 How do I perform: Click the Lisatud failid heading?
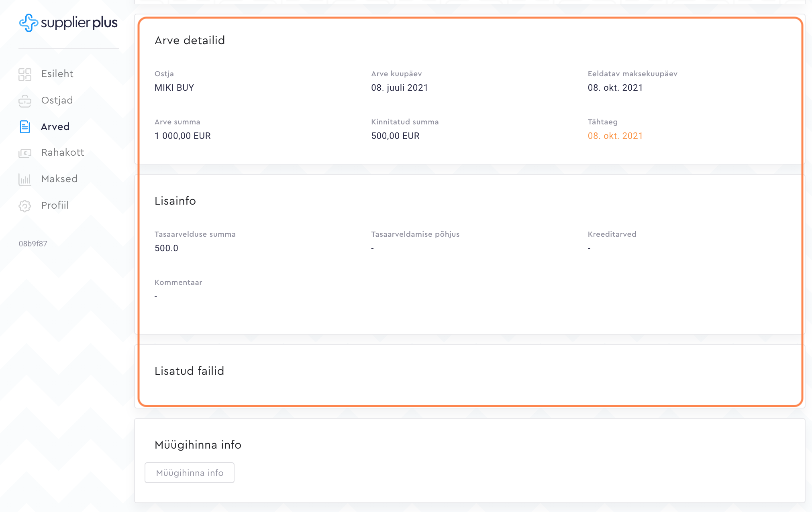click(x=189, y=371)
